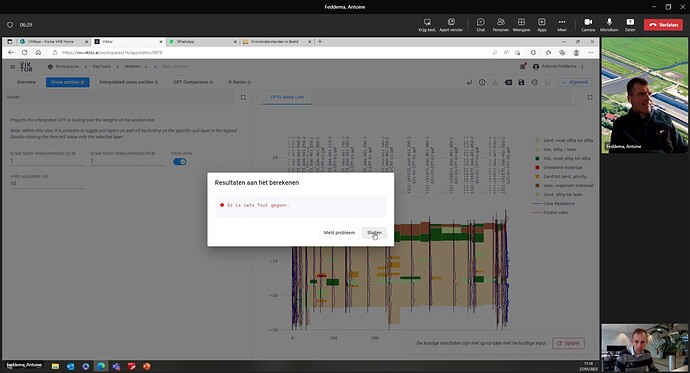
Task: Open the Overview tab
Action: 26,82
